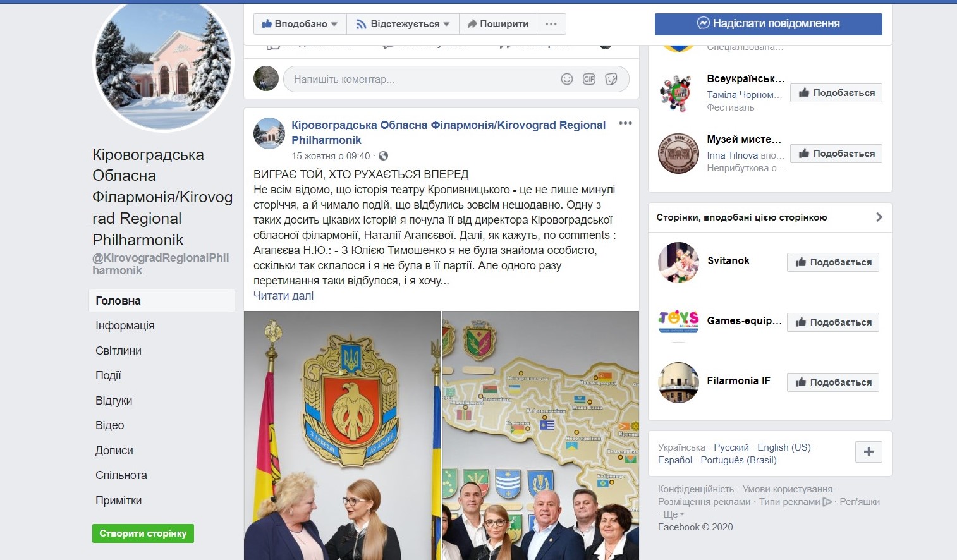Viewport: 957px width, 560px height.
Task: Click Читати далі to expand post
Action: (283, 296)
